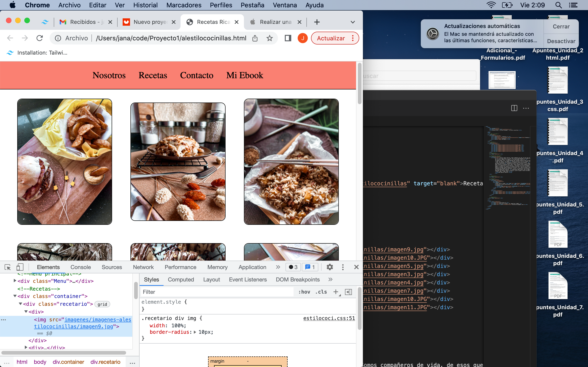Open the tab search dropdown arrow
Screen dimensions: 588x367
pyautogui.click(x=353, y=22)
